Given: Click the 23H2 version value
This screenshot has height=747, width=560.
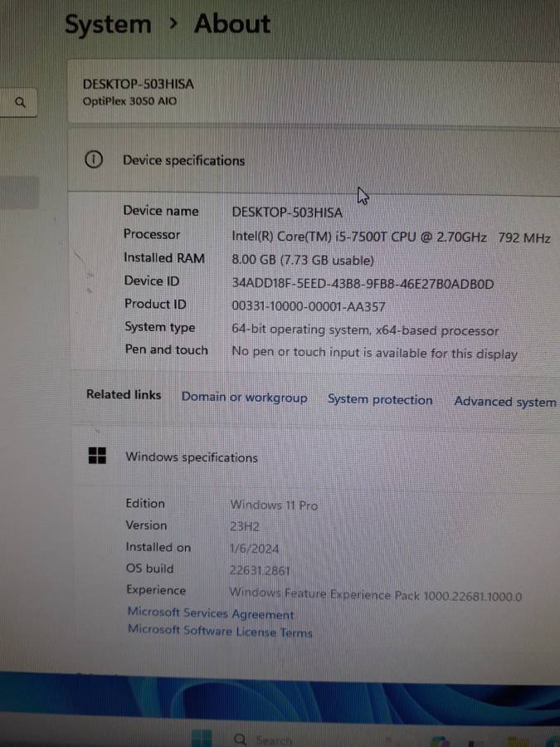Looking at the screenshot, I should (244, 526).
